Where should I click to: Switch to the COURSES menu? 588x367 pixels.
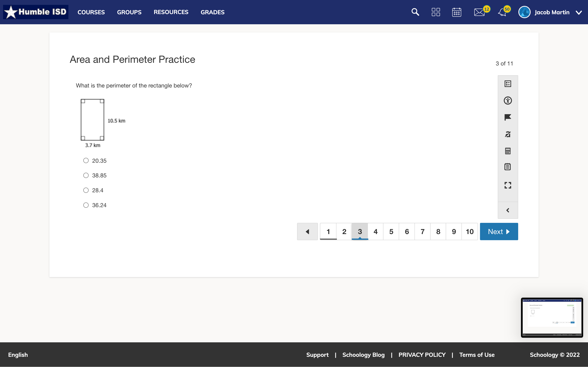tap(91, 12)
